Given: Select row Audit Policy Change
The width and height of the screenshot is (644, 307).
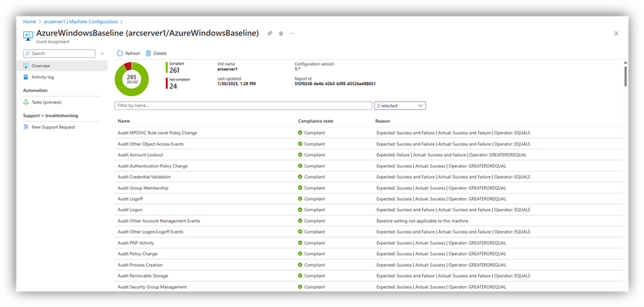Looking at the screenshot, I should 368,254.
